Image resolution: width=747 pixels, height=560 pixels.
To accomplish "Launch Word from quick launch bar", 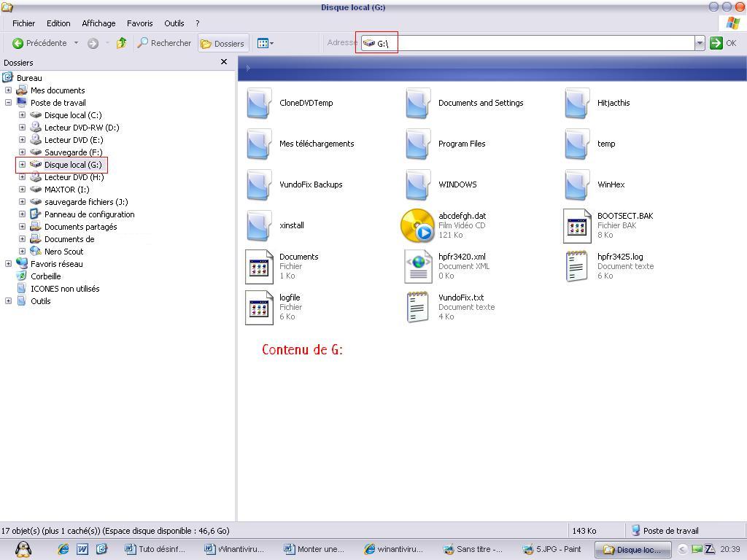I will point(82,549).
